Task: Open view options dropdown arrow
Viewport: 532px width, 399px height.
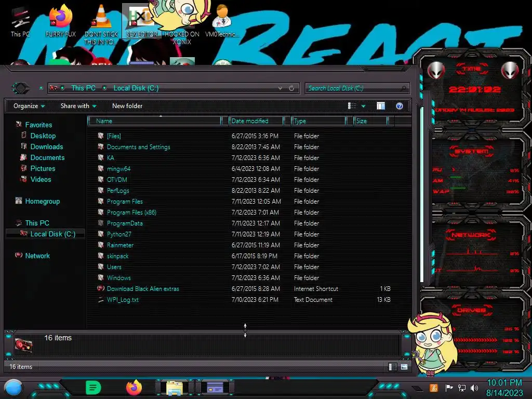Action: pyautogui.click(x=363, y=106)
